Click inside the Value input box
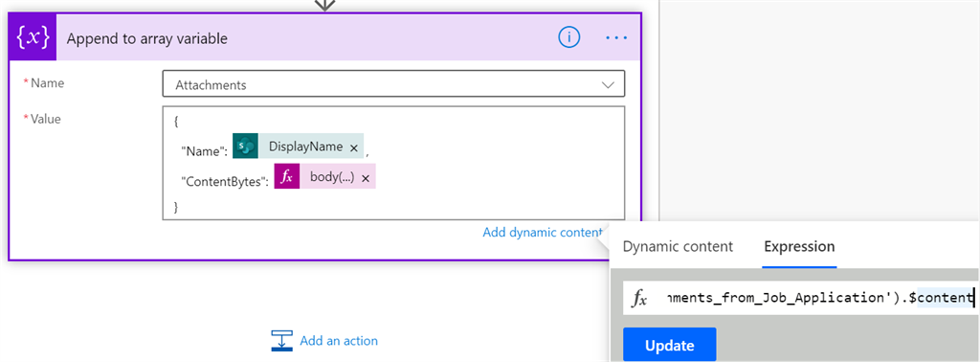The height and width of the screenshot is (362, 980). [393, 163]
